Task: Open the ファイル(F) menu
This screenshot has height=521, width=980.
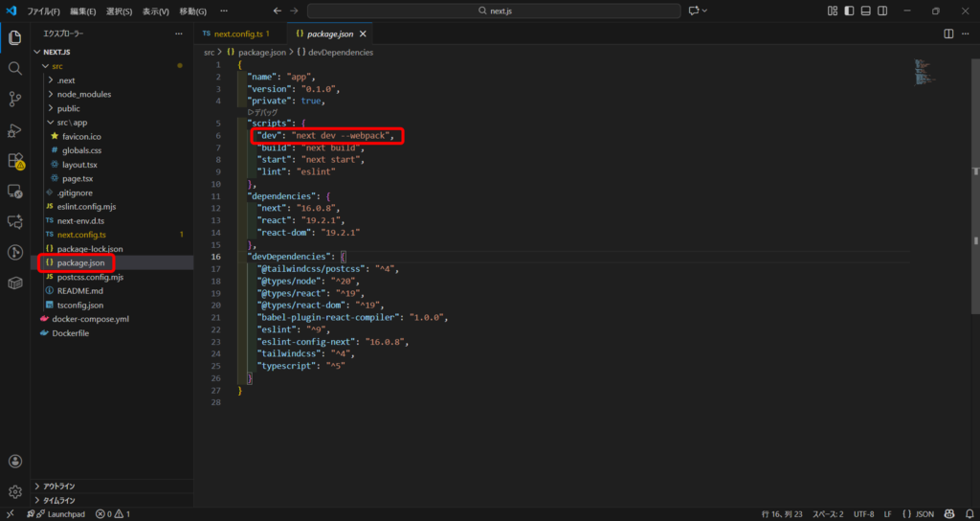Action: pos(43,11)
